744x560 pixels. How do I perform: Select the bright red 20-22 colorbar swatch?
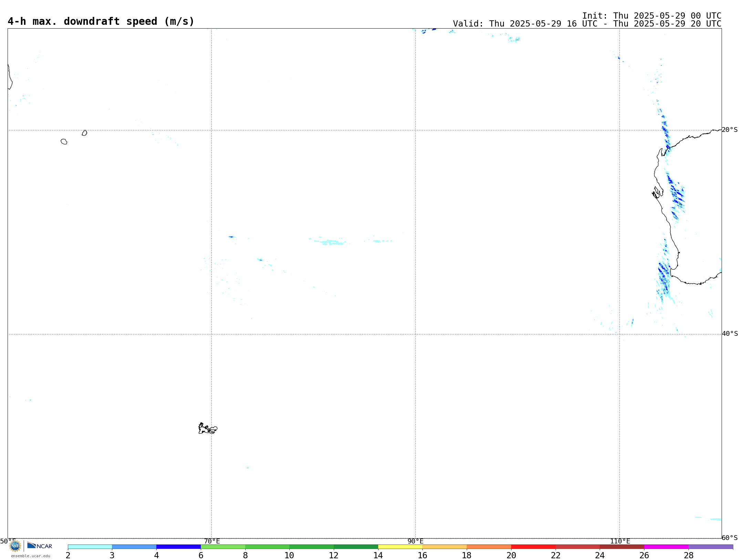[x=533, y=547]
